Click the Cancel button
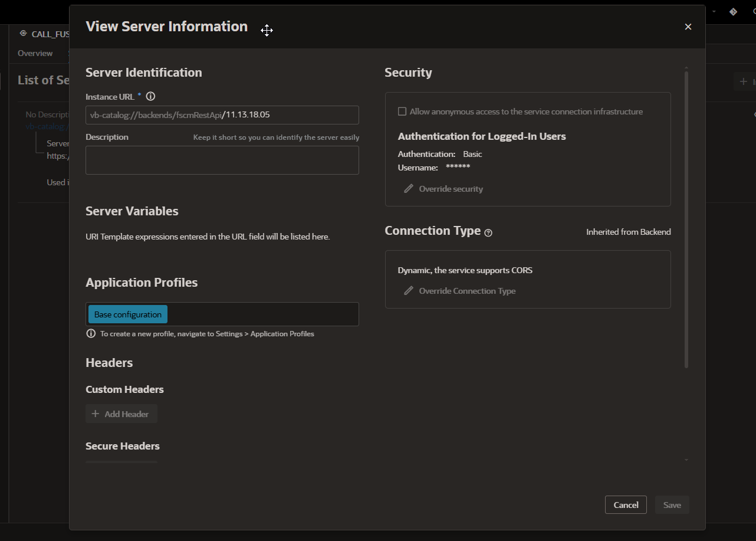756x541 pixels. coord(626,505)
